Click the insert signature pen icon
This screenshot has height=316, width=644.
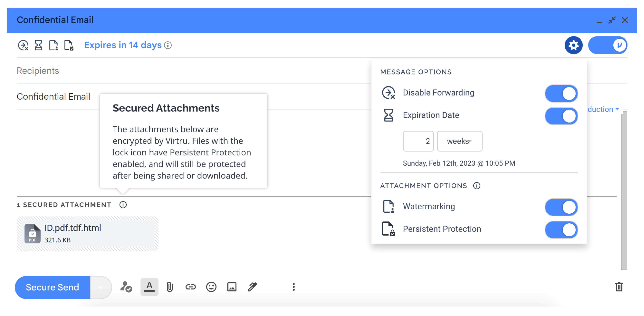click(252, 287)
